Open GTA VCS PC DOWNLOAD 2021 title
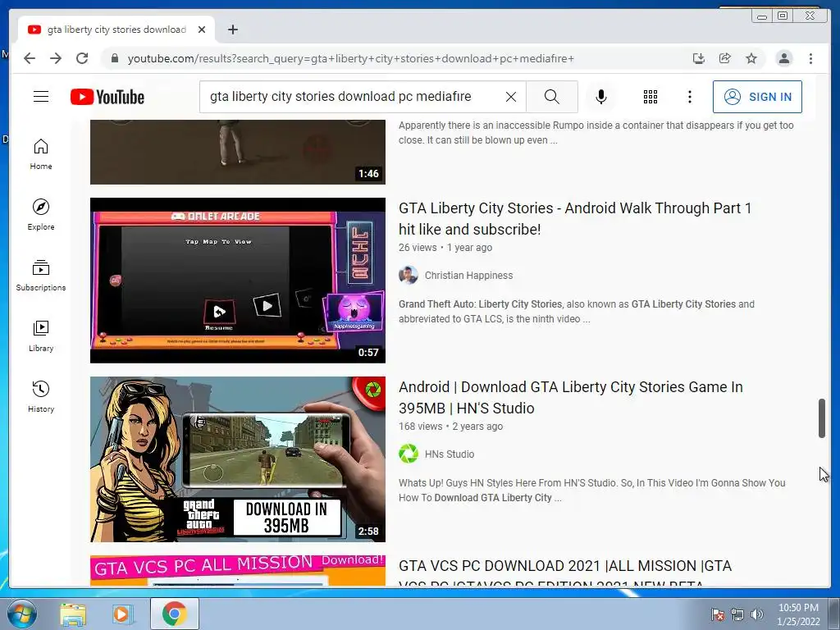Image resolution: width=840 pixels, height=630 pixels. point(565,573)
